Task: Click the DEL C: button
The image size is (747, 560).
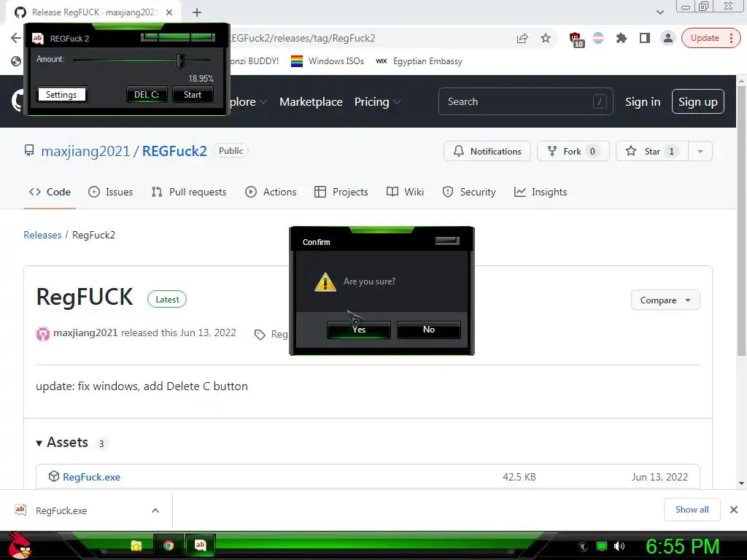Action: pos(147,94)
